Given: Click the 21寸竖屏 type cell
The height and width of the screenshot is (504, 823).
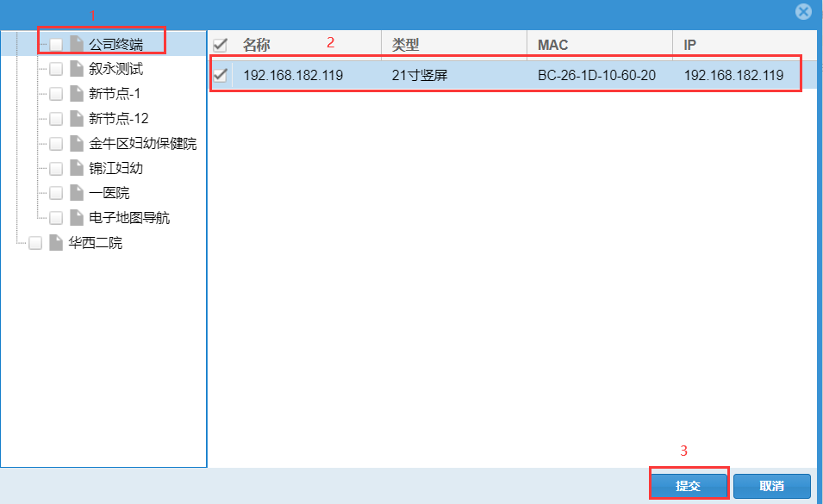Looking at the screenshot, I should pos(420,76).
